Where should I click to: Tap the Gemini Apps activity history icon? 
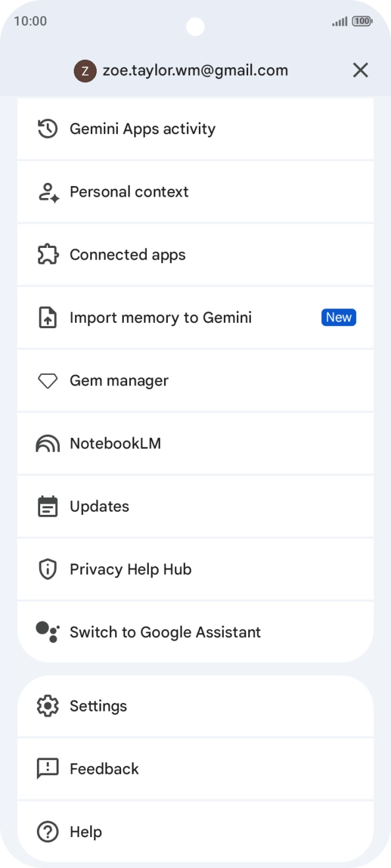click(x=47, y=129)
